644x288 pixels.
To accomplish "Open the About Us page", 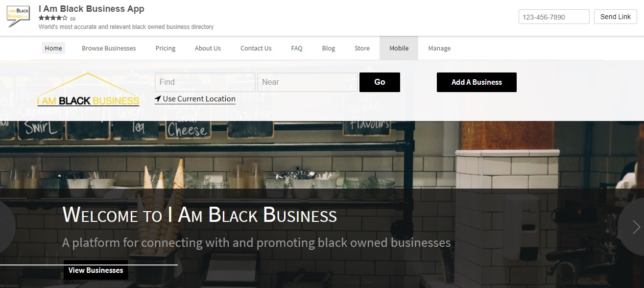I will click(208, 48).
